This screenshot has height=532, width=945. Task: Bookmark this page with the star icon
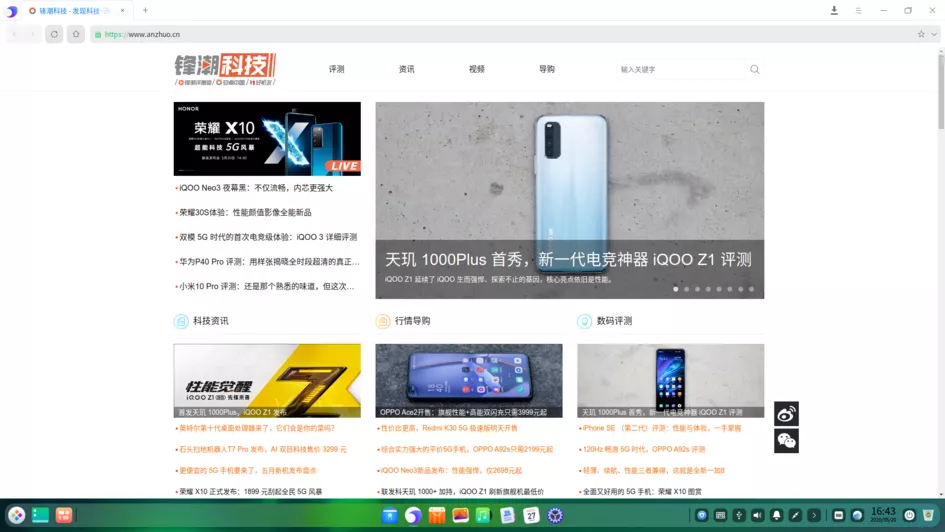pyautogui.click(x=921, y=34)
